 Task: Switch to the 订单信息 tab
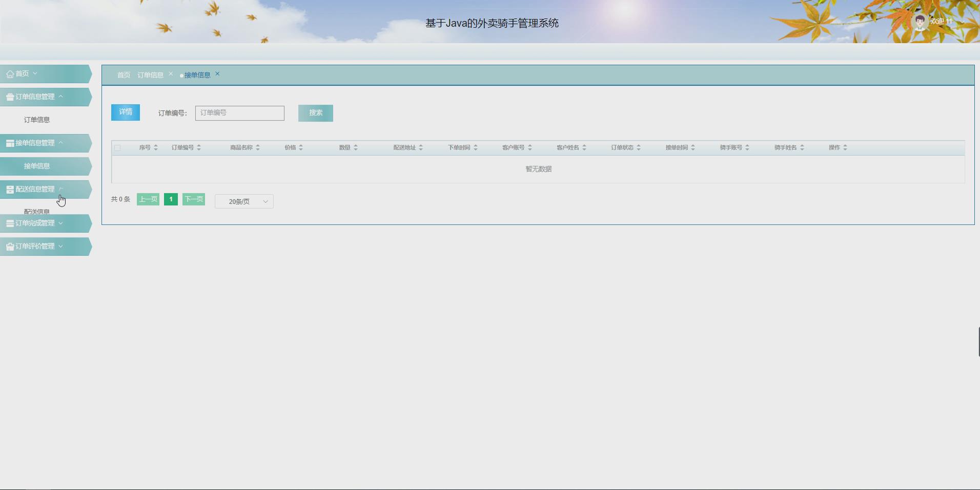click(x=150, y=74)
